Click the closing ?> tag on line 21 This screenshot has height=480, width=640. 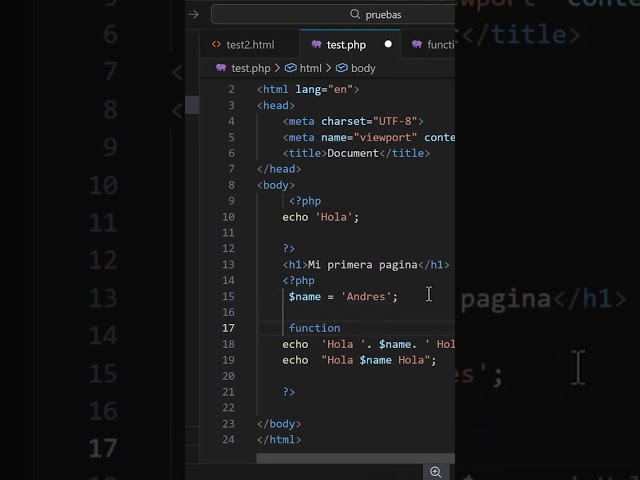click(x=289, y=392)
